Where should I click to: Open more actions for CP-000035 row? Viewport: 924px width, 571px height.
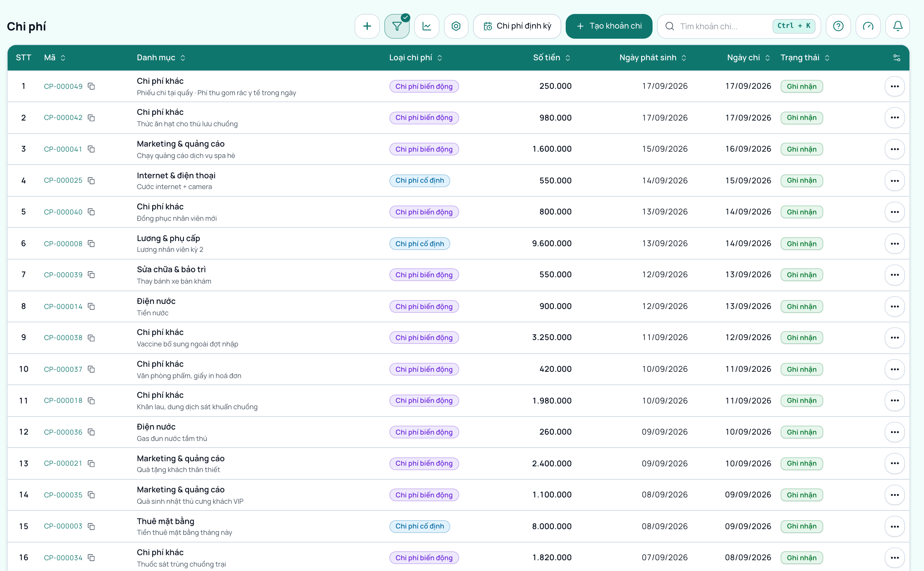(895, 495)
